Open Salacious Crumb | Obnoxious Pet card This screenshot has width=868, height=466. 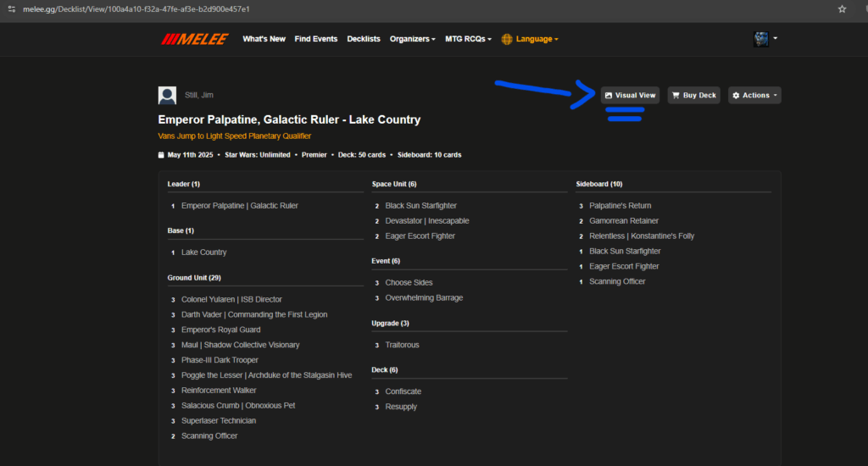[x=238, y=406]
